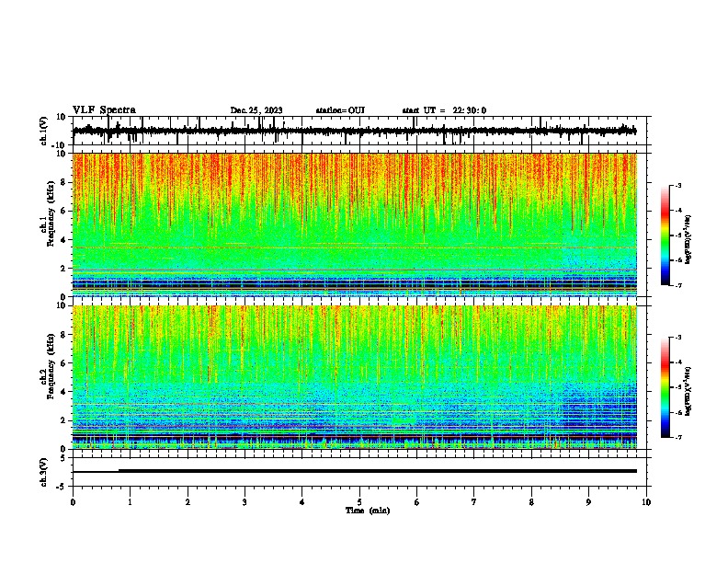
Task: Click the step in ch.3 trace near minute 1
Action: click(x=119, y=471)
